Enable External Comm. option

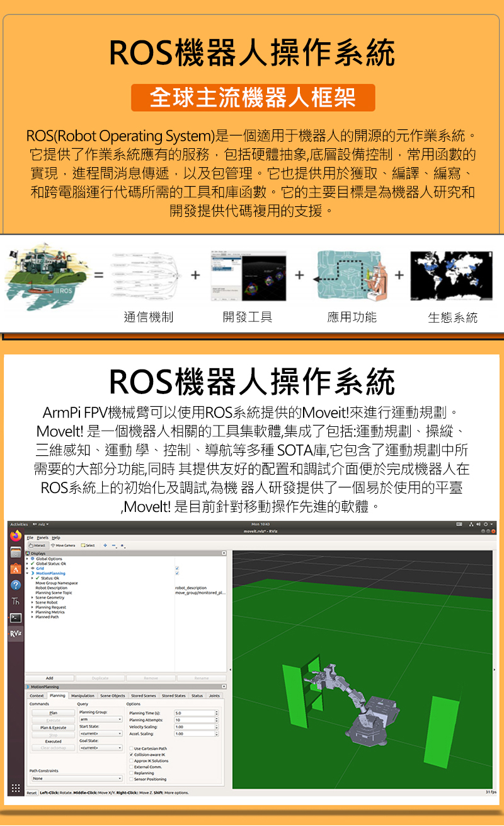(x=131, y=767)
